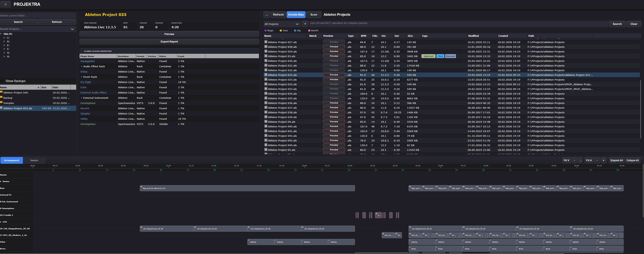This screenshot has width=644, height=254.
Task: Click the minus button next to Fit H
Action: 597,160
